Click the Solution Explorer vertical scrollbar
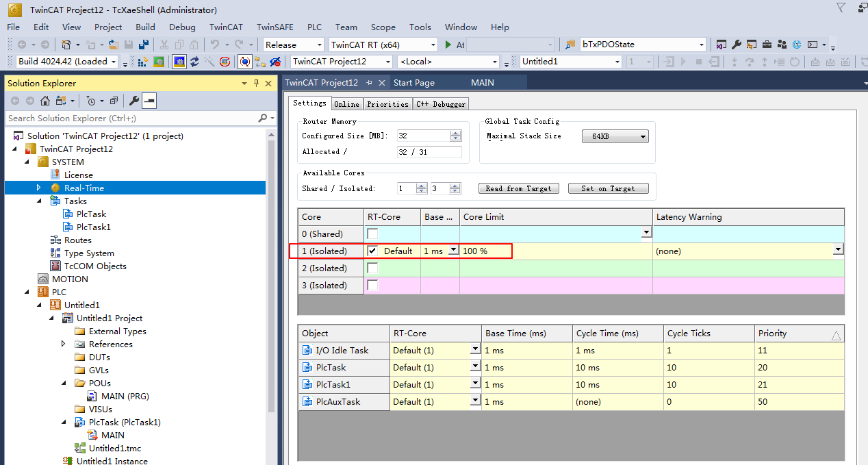This screenshot has height=465, width=868. [271, 297]
